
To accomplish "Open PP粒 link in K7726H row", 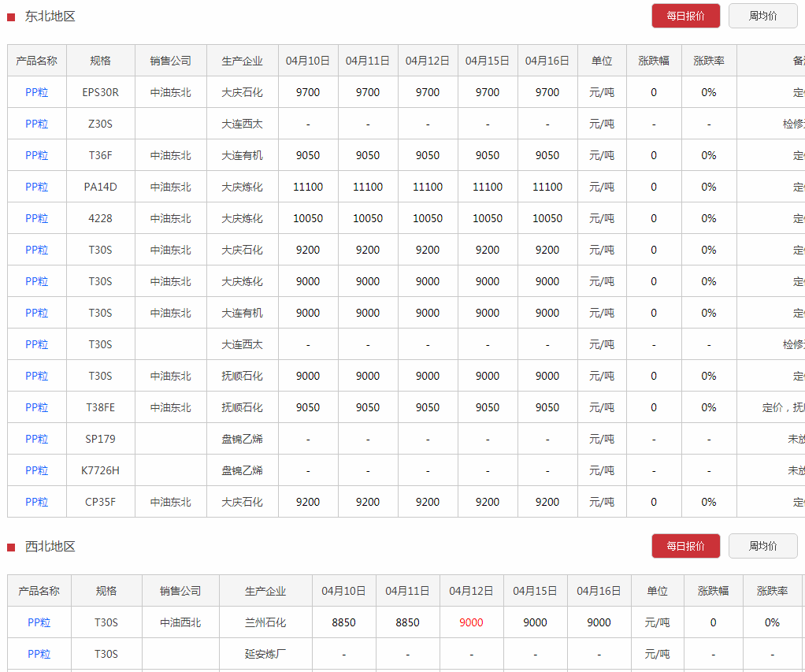I will [37, 470].
